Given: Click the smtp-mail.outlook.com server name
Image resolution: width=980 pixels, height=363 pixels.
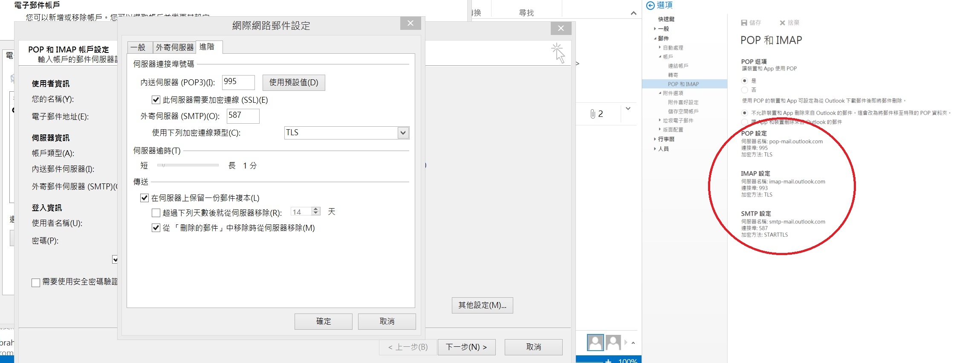Looking at the screenshot, I should pyautogui.click(x=797, y=222).
